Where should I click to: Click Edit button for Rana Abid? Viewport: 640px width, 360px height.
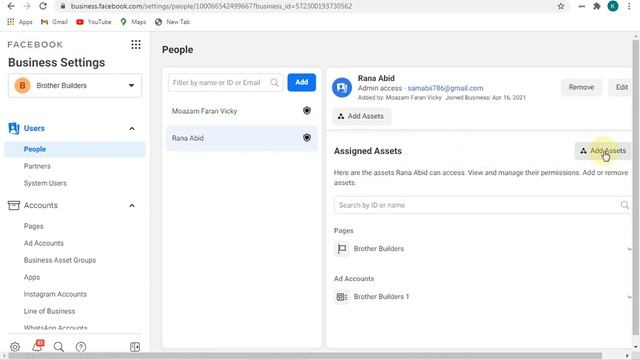coord(621,87)
